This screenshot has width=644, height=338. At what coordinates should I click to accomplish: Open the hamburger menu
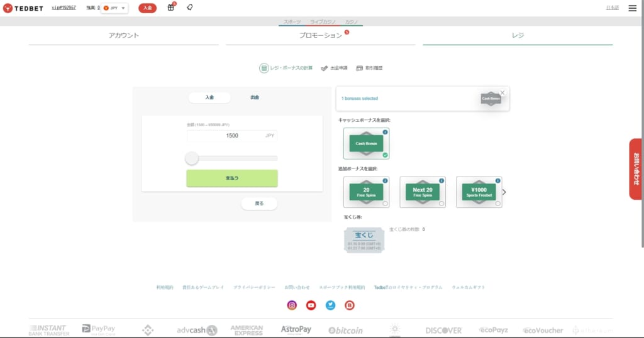pyautogui.click(x=633, y=8)
